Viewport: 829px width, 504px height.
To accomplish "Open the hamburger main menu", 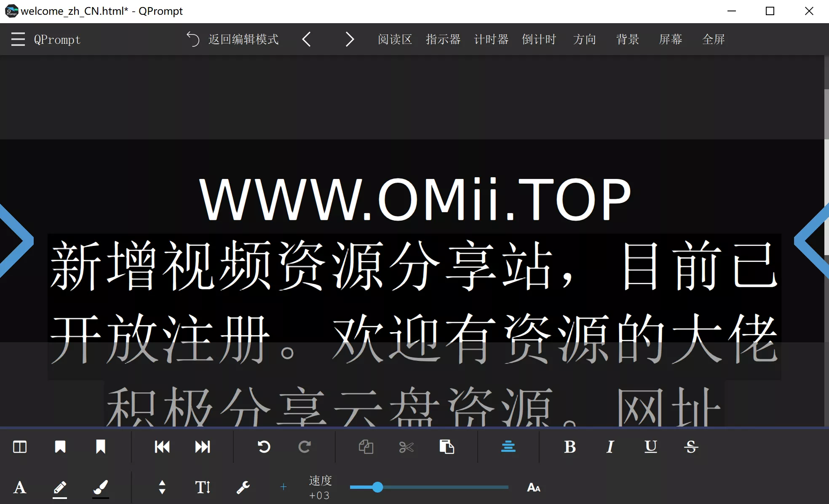I will tap(18, 39).
